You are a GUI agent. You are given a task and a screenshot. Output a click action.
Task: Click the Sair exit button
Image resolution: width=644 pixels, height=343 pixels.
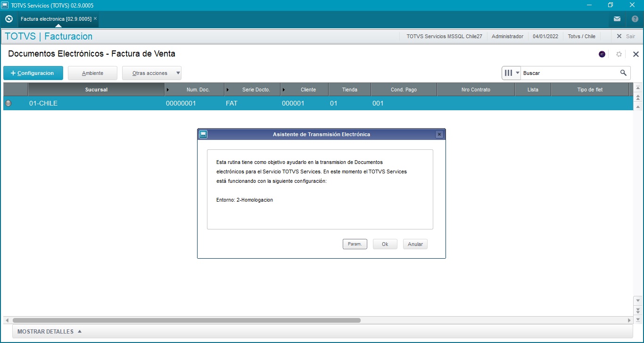click(626, 36)
